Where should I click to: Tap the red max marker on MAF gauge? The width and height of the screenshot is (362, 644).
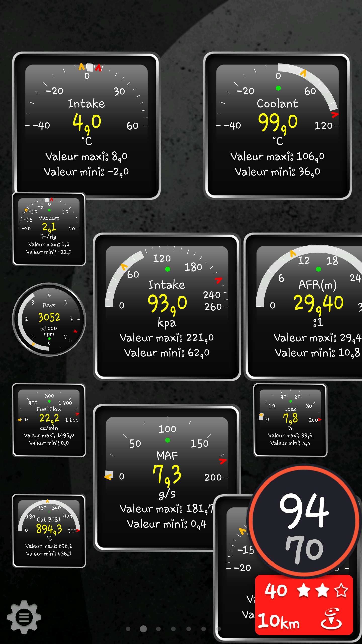click(x=223, y=461)
